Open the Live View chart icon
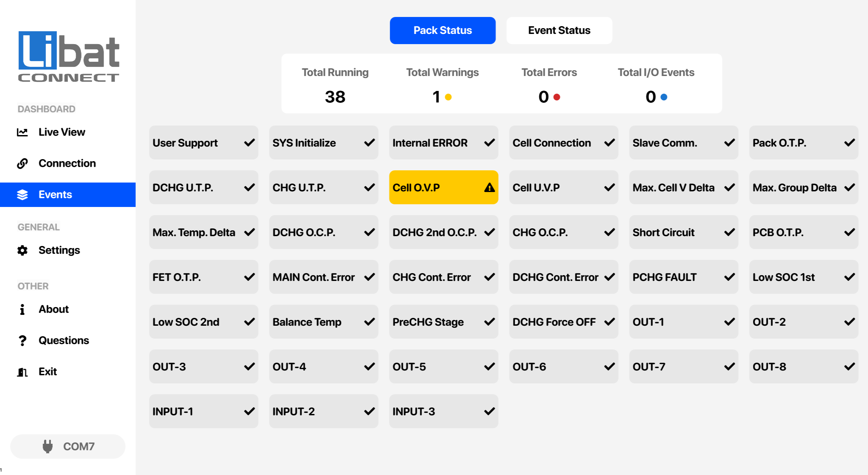 (x=22, y=132)
